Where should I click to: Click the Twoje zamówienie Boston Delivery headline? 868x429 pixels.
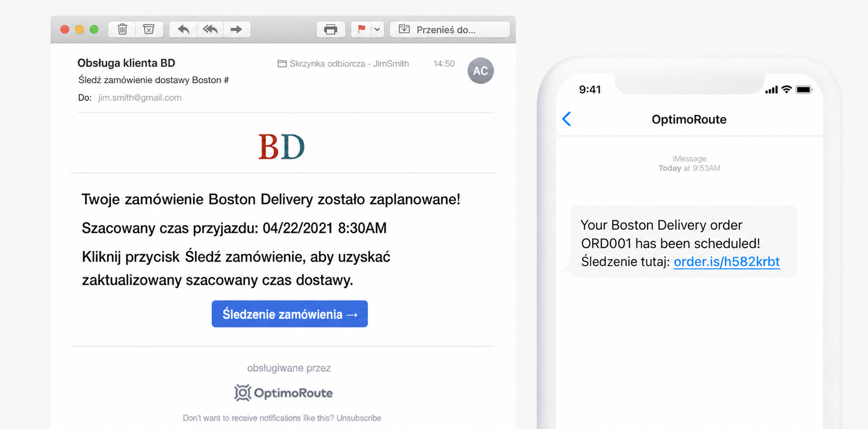click(x=271, y=199)
